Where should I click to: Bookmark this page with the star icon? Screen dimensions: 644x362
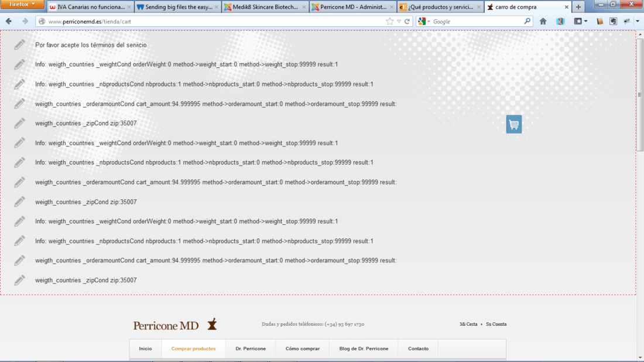389,21
